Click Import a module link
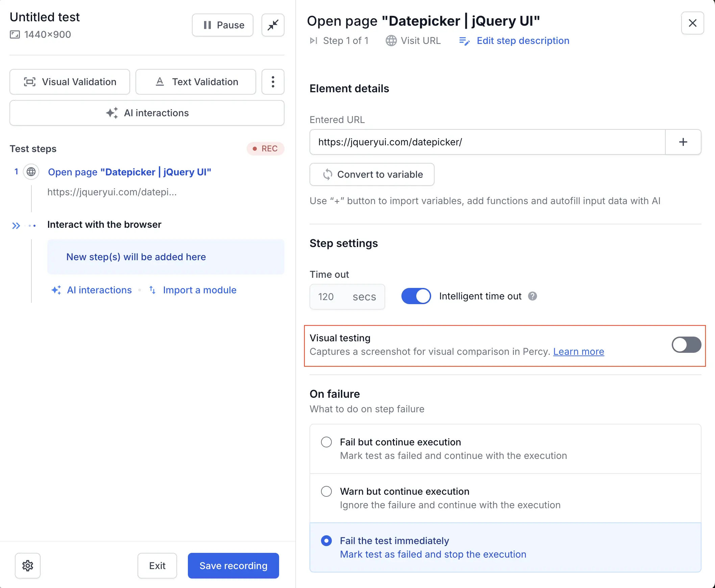Viewport: 715px width, 588px height. click(199, 290)
